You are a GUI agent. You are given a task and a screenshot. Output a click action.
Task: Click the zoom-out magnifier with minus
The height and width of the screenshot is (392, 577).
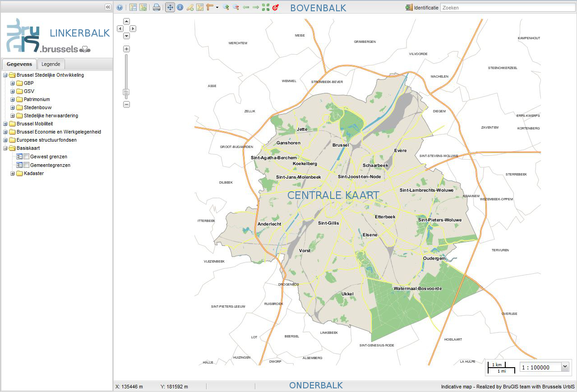(236, 7)
